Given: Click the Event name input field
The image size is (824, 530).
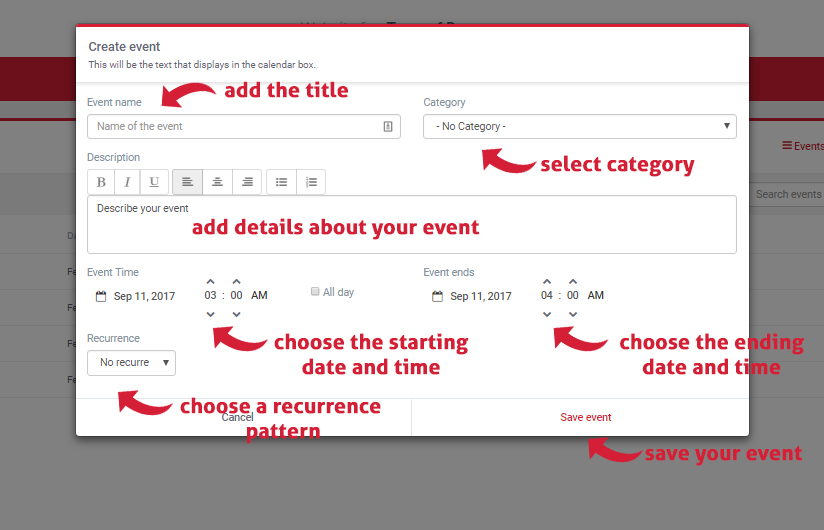Looking at the screenshot, I should point(244,127).
